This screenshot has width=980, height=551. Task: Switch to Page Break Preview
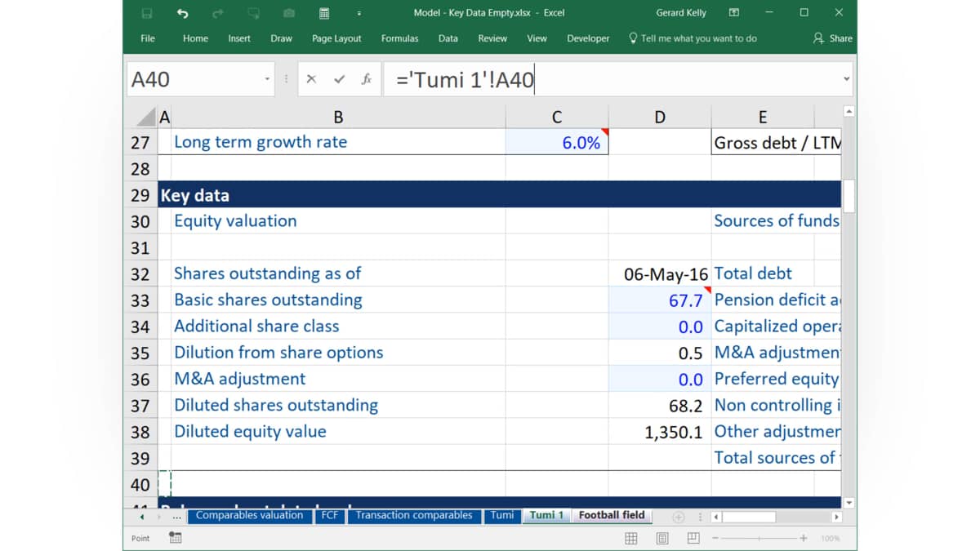point(693,538)
